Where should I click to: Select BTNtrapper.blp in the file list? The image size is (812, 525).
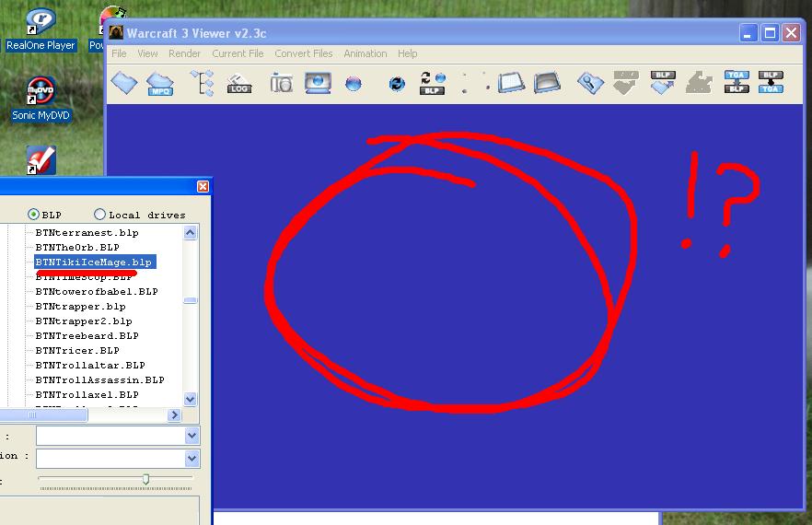pos(81,307)
